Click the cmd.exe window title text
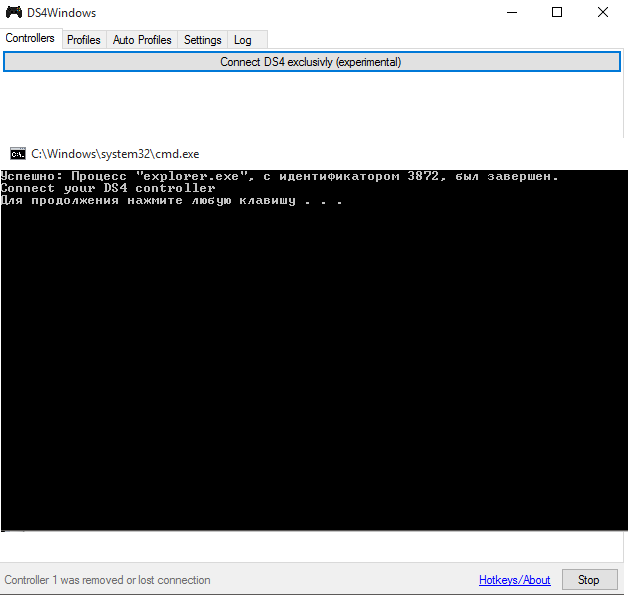This screenshot has height=595, width=628. point(115,154)
